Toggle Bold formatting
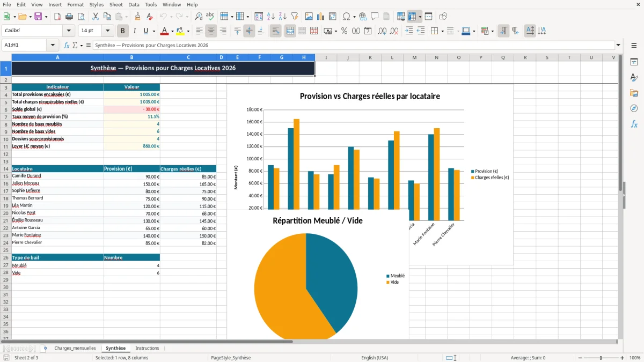644x362 pixels. tap(122, 31)
